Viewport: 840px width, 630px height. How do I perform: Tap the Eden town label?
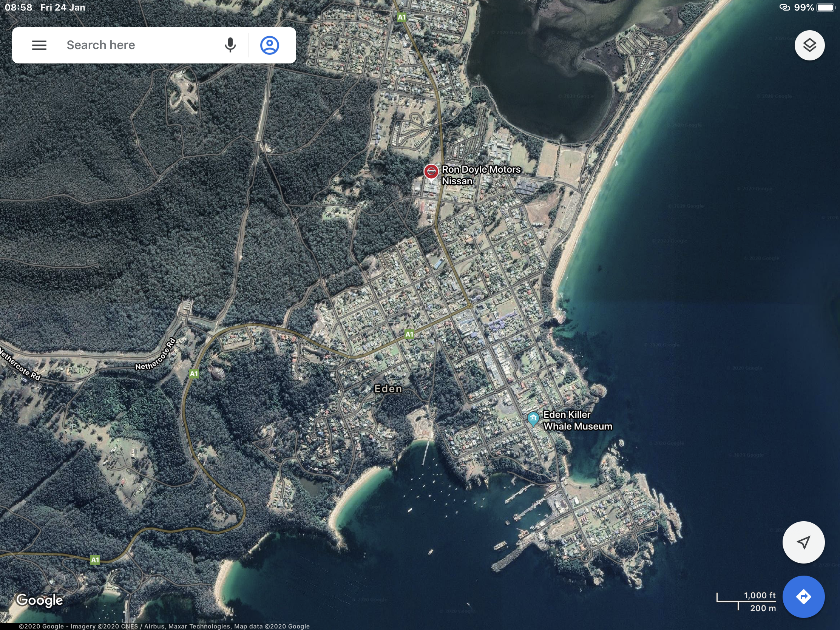(388, 389)
